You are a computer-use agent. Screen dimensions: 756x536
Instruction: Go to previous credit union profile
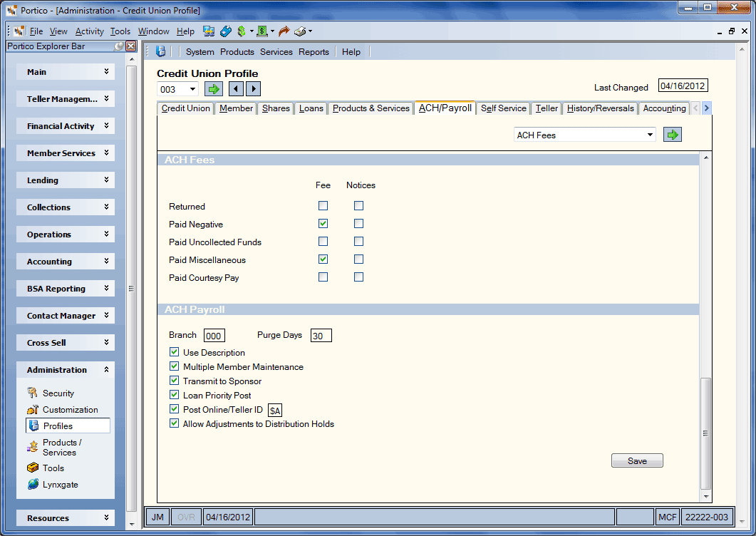(x=236, y=89)
